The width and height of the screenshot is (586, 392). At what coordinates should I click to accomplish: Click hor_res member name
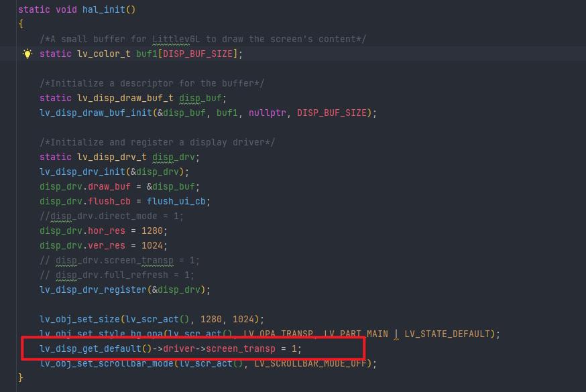107,231
